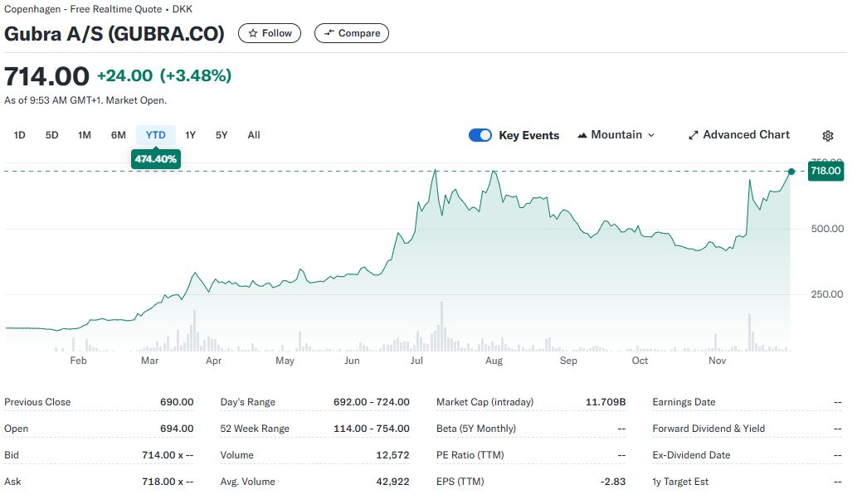Select the 1Y time range
857x504 pixels.
point(190,135)
